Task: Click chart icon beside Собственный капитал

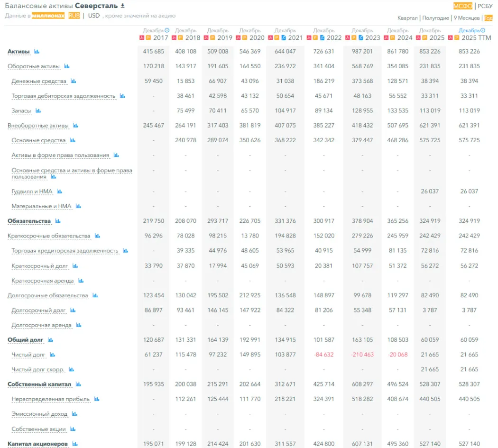Action: 78,384
